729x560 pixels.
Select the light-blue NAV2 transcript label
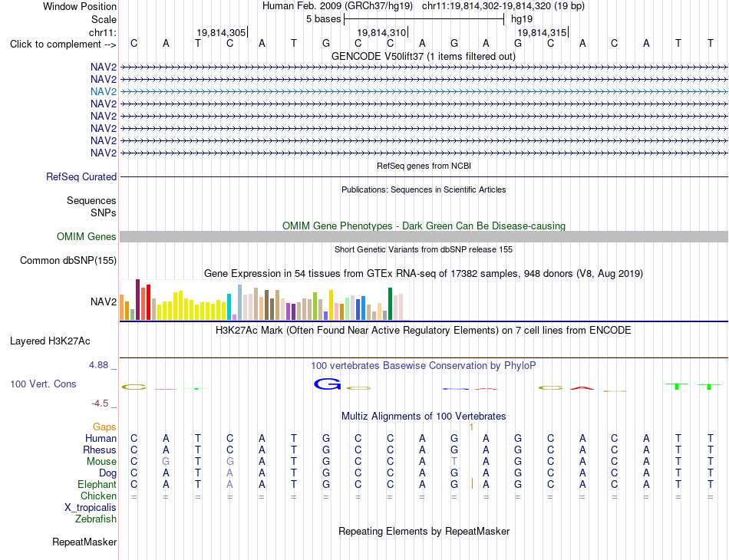tap(104, 91)
